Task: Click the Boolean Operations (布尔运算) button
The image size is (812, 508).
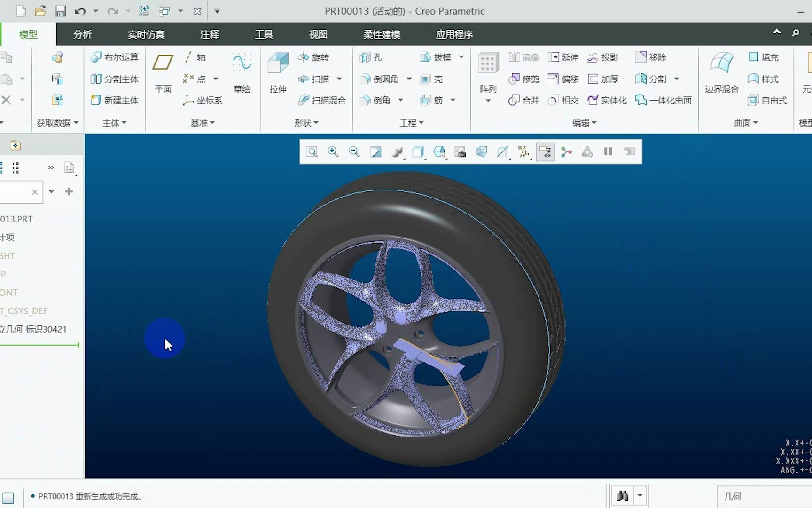Action: (x=115, y=57)
